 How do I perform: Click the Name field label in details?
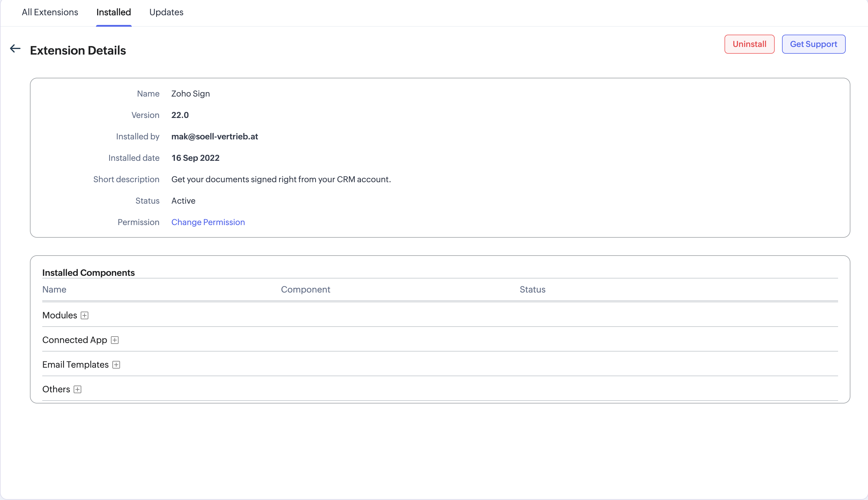click(x=148, y=94)
